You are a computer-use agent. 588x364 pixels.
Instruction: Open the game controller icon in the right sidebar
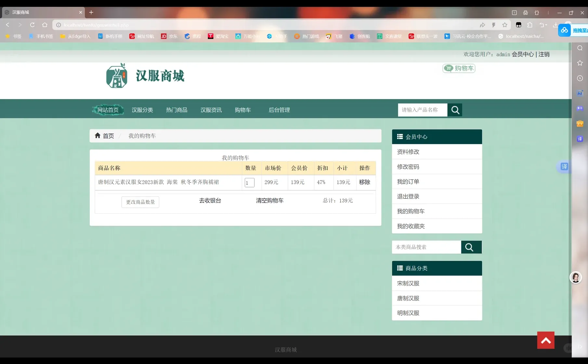click(580, 108)
